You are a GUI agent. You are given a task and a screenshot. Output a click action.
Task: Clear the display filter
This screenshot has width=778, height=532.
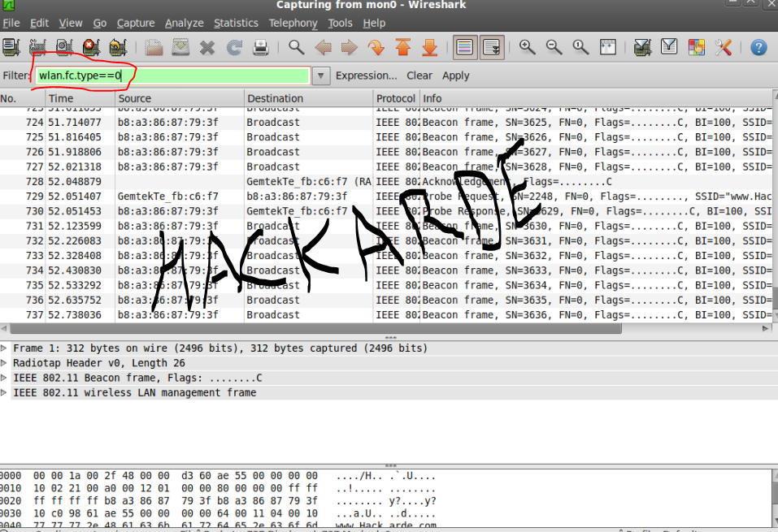point(419,76)
